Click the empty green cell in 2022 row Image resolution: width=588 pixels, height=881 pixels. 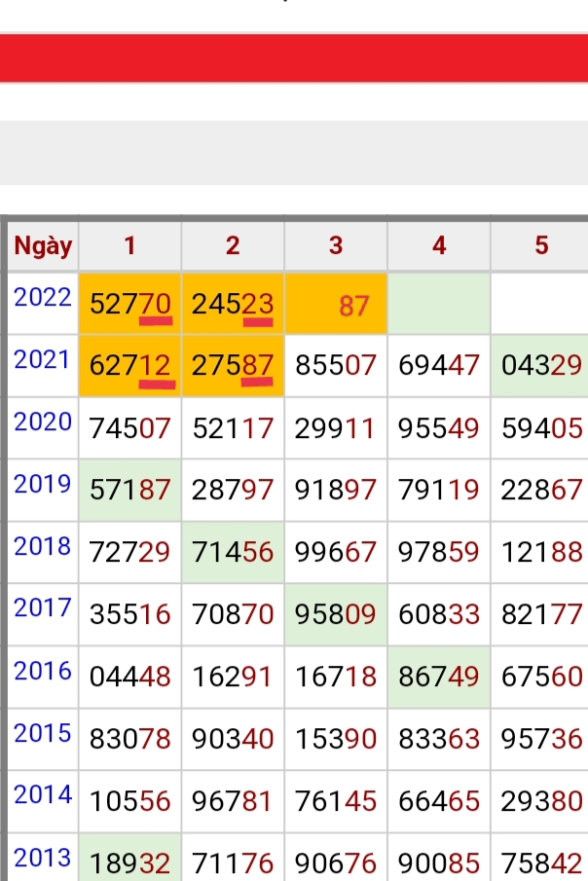click(439, 304)
